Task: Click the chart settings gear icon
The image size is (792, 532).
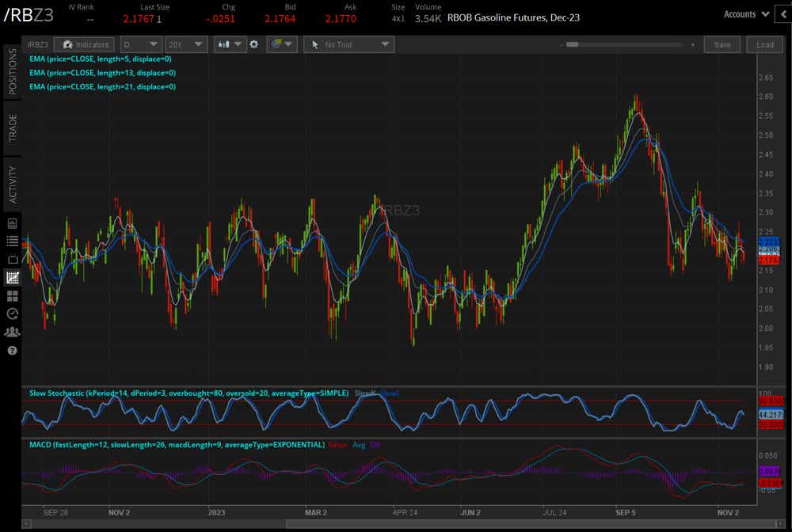Action: coord(253,44)
